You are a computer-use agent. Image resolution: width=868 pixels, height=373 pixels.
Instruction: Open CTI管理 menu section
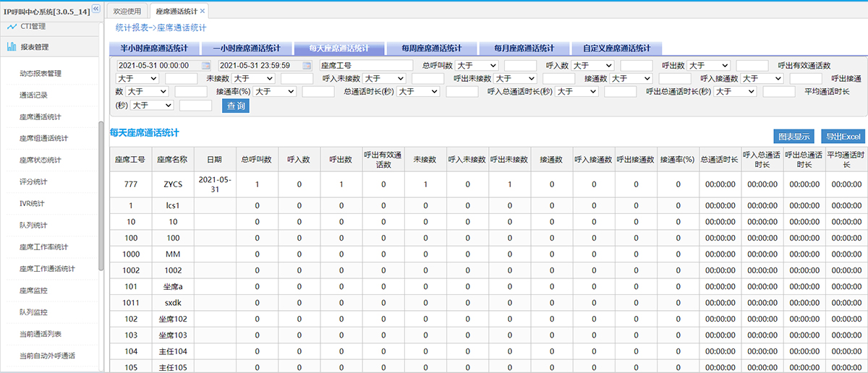click(x=49, y=26)
